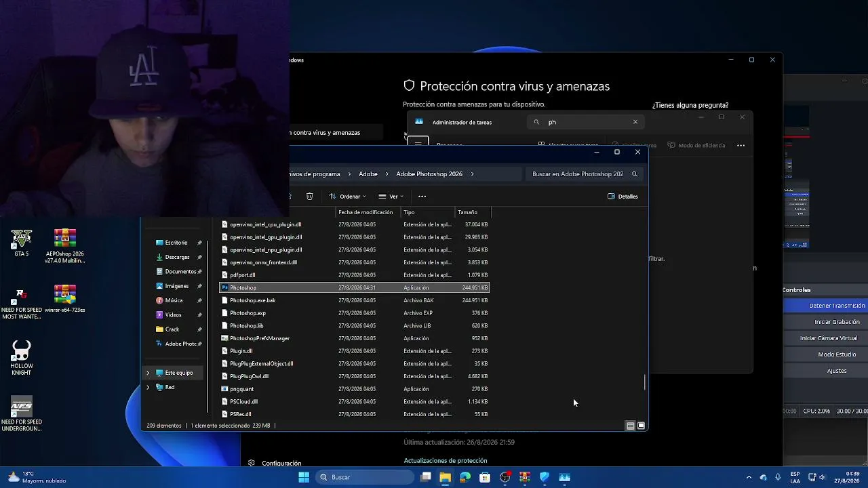Click the yellow Crack folder icon
The image size is (868, 488).
pos(159,329)
